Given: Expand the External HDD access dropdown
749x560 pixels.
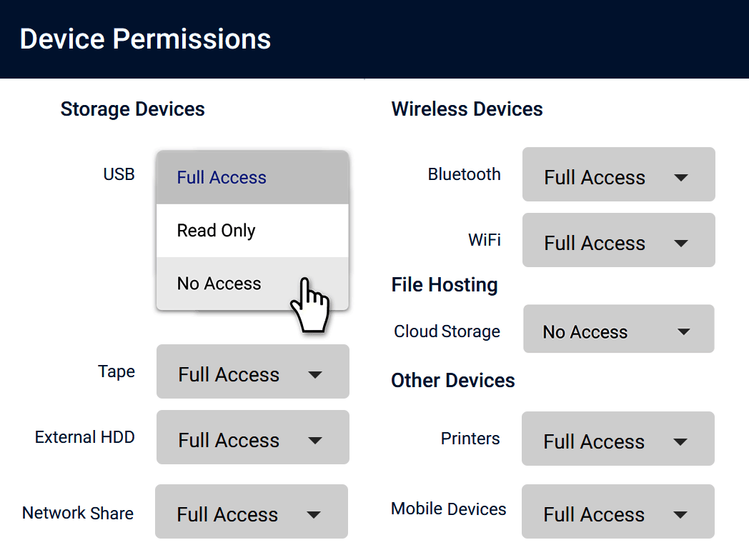Looking at the screenshot, I should pos(252,437).
